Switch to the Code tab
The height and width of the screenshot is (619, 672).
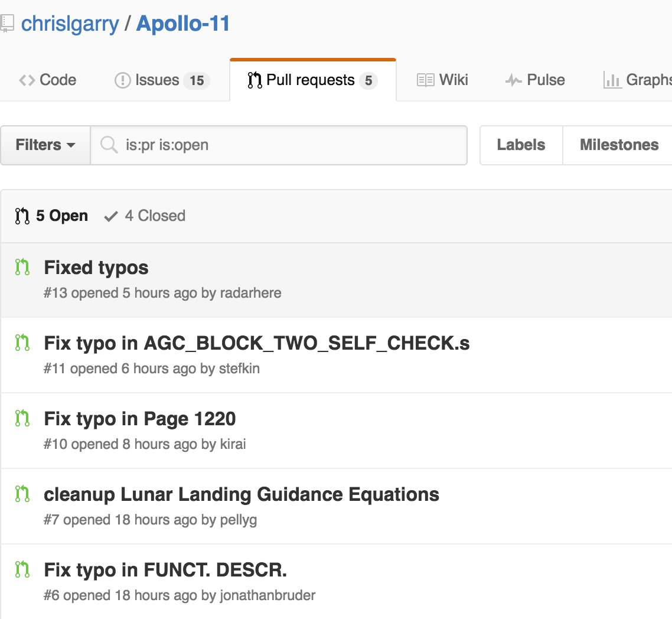[x=48, y=80]
